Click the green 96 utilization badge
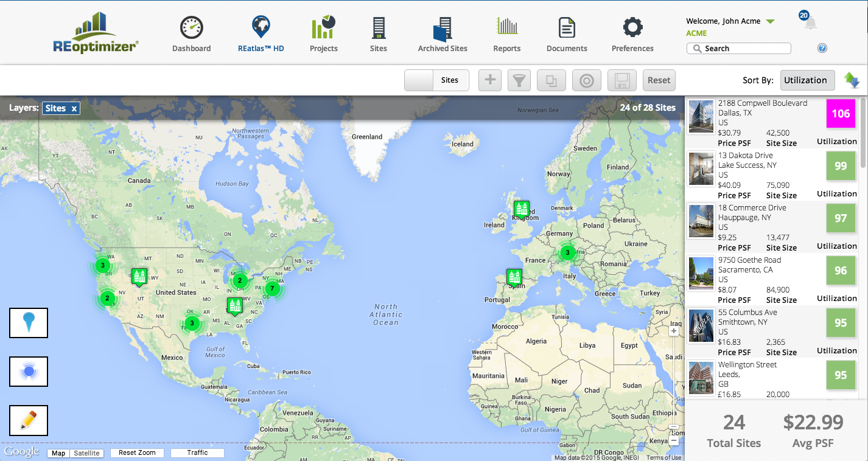The height and width of the screenshot is (461, 868). tap(841, 271)
